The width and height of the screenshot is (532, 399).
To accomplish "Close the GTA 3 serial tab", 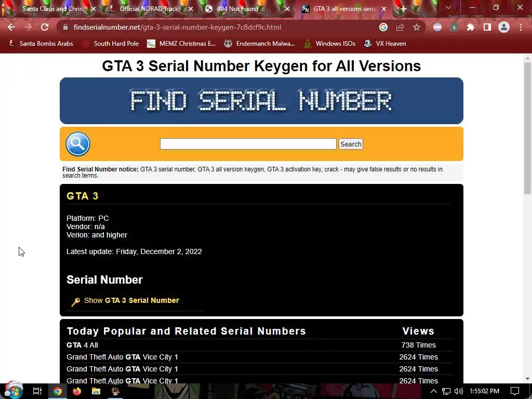I will (x=384, y=9).
